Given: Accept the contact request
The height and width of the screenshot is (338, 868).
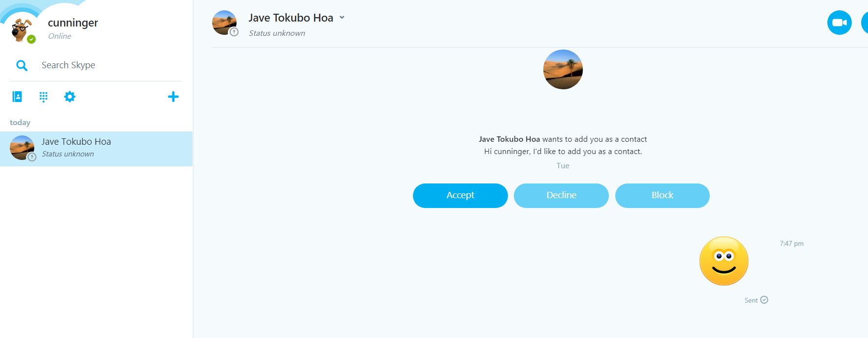Looking at the screenshot, I should 460,195.
